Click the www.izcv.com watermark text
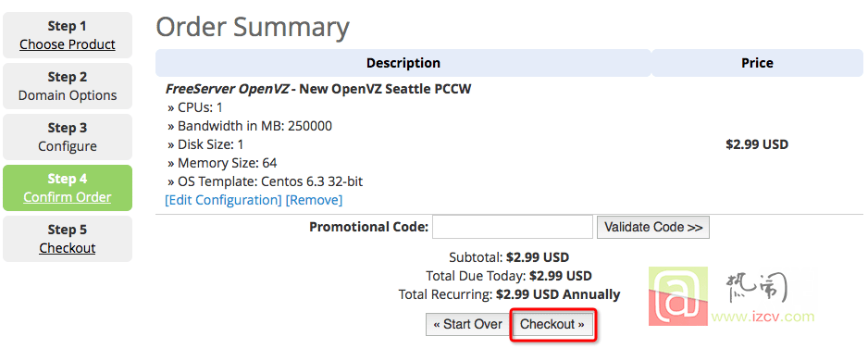Image resolution: width=868 pixels, height=349 pixels. [x=763, y=318]
